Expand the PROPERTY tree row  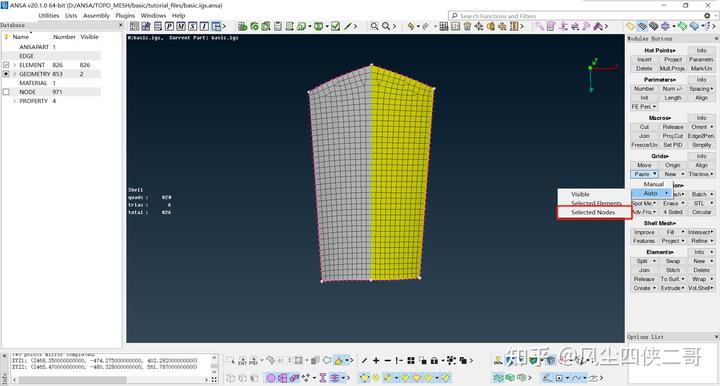click(x=15, y=101)
